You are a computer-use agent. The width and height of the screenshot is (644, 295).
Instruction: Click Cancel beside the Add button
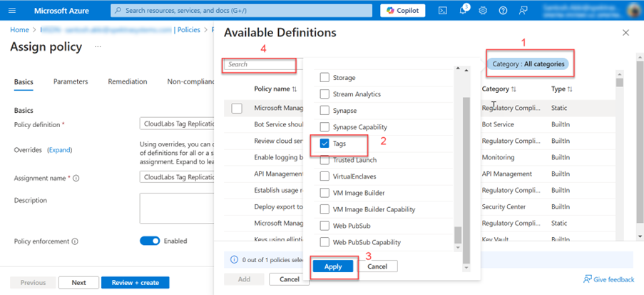click(x=289, y=279)
